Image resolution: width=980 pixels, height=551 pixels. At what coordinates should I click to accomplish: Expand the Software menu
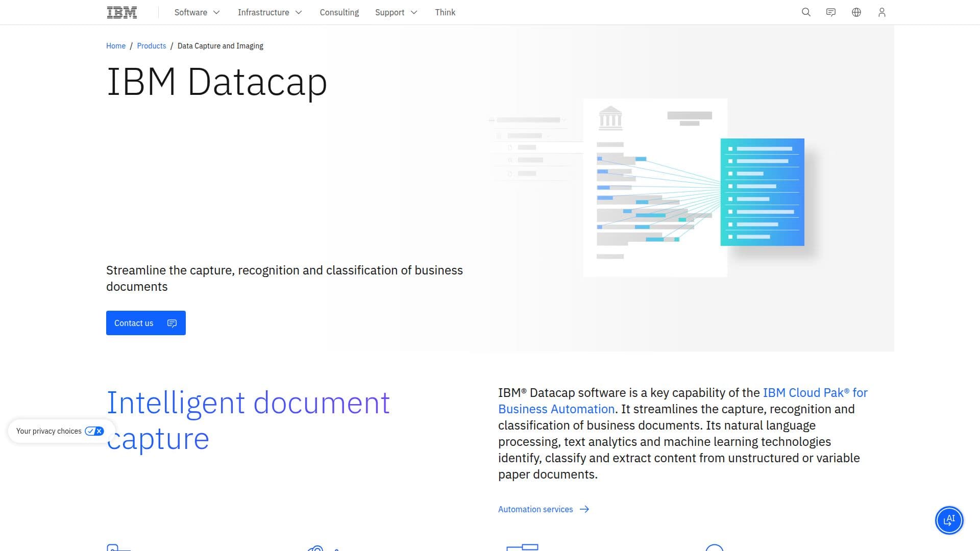(197, 12)
